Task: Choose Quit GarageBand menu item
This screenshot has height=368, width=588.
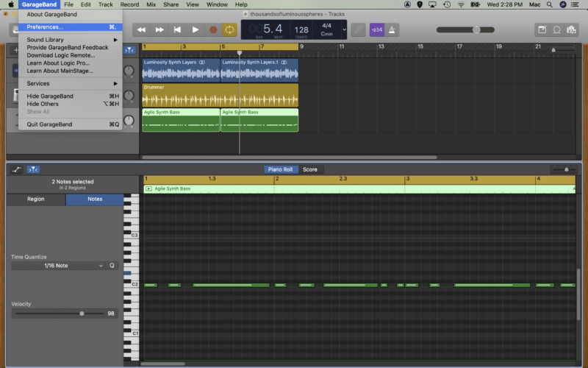Action: (71, 124)
